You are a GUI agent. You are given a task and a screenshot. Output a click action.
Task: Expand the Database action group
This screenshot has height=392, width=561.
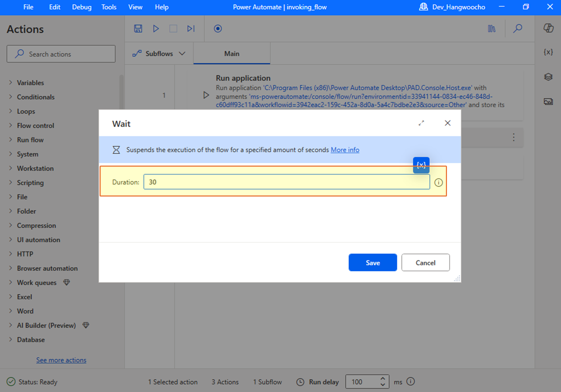click(x=11, y=340)
